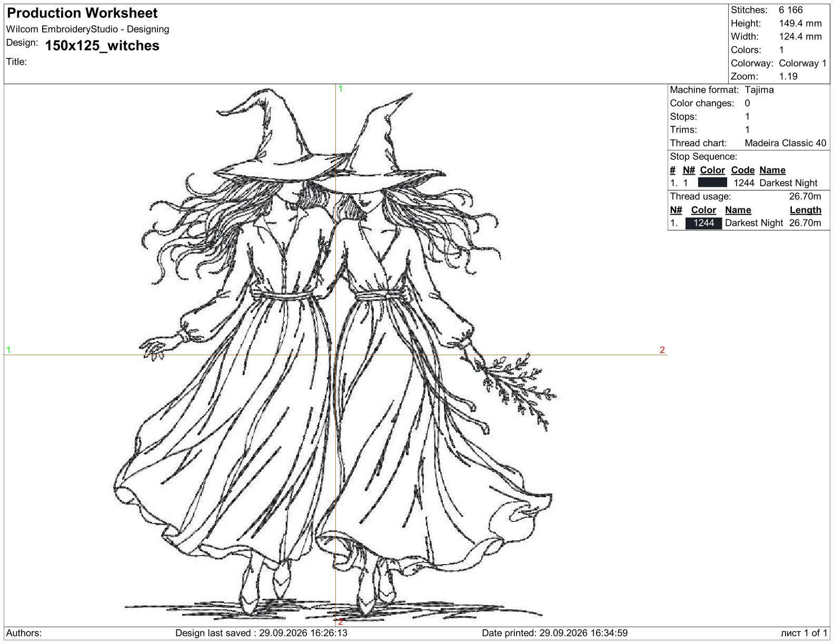This screenshot has width=834, height=644.
Task: Click the Code column header
Action: (743, 170)
